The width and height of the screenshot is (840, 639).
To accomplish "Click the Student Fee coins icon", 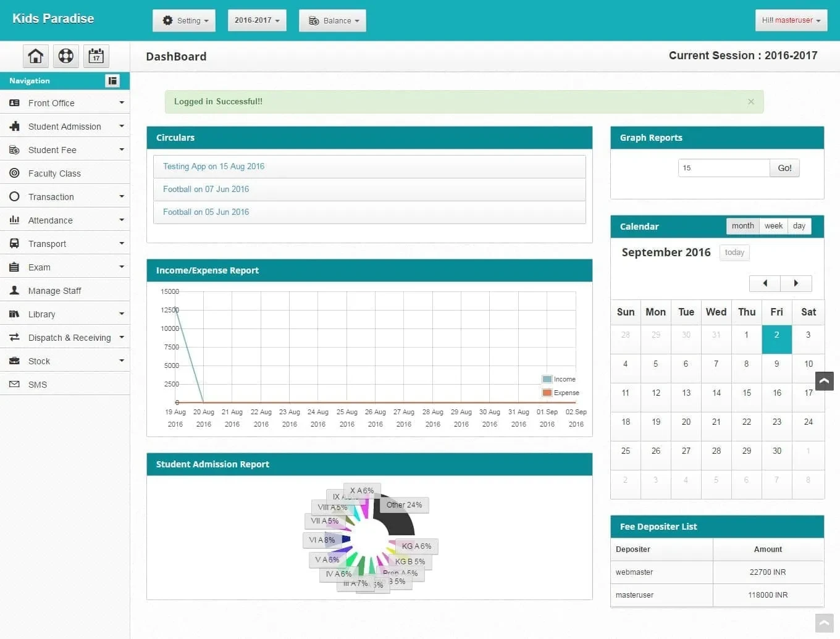I will pyautogui.click(x=14, y=149).
